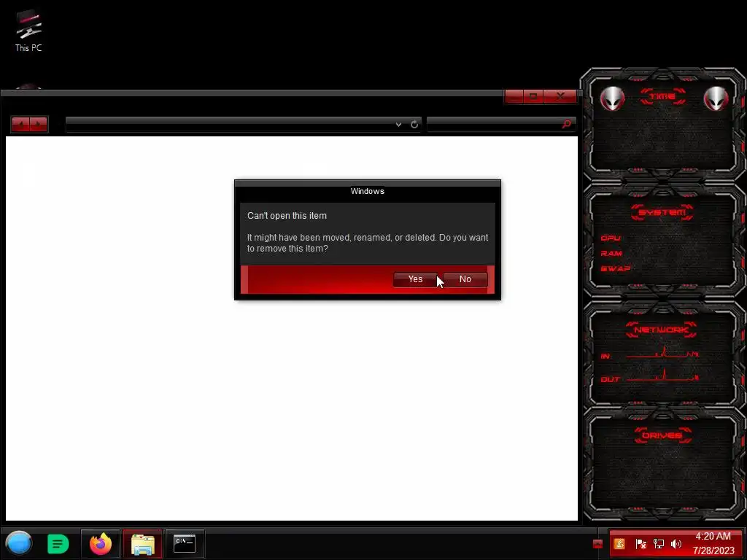The image size is (747, 560).
Task: Confirm removal by clicking Yes
Action: pos(415,279)
